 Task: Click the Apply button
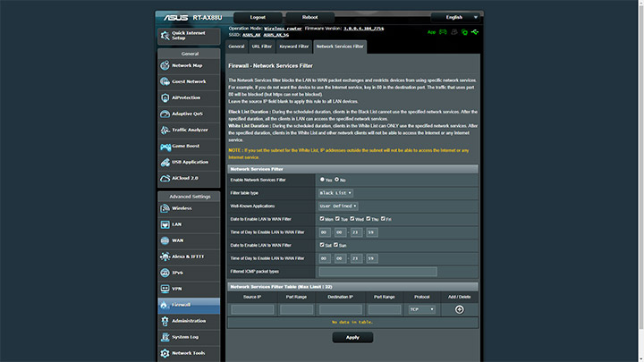352,337
